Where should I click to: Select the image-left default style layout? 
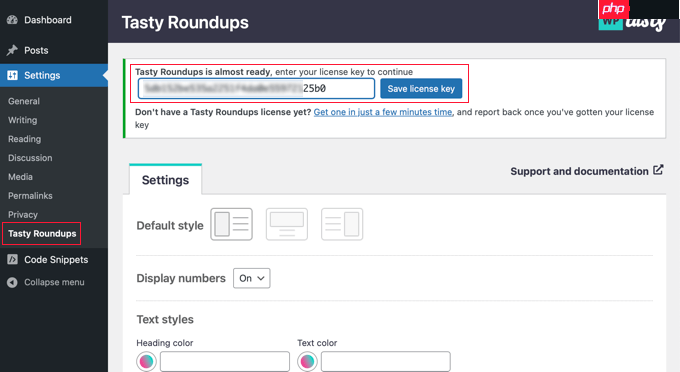pyautogui.click(x=232, y=224)
